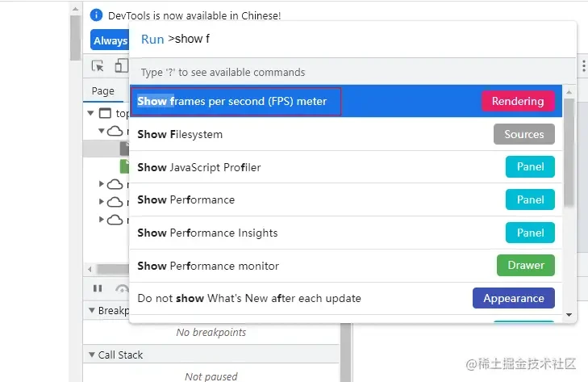Screen dimensions: 588x382
Task: Select Show JavaScript Profiler command
Action: point(346,167)
